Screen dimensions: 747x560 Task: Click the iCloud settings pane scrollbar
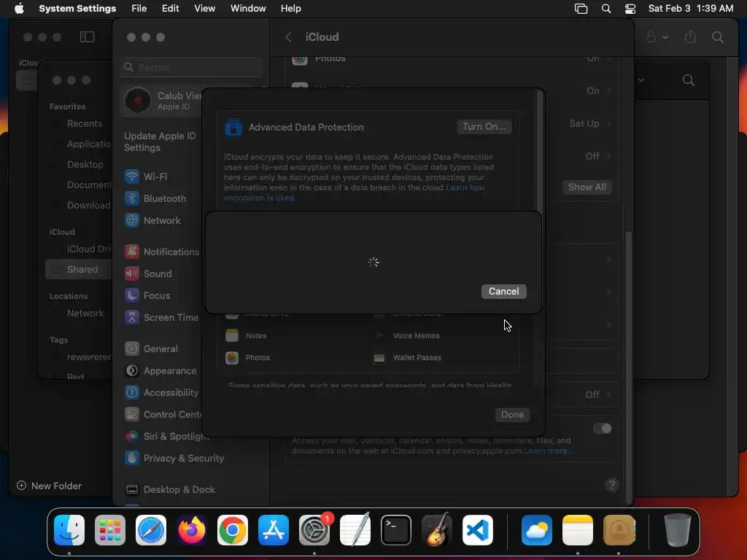[x=629, y=367]
